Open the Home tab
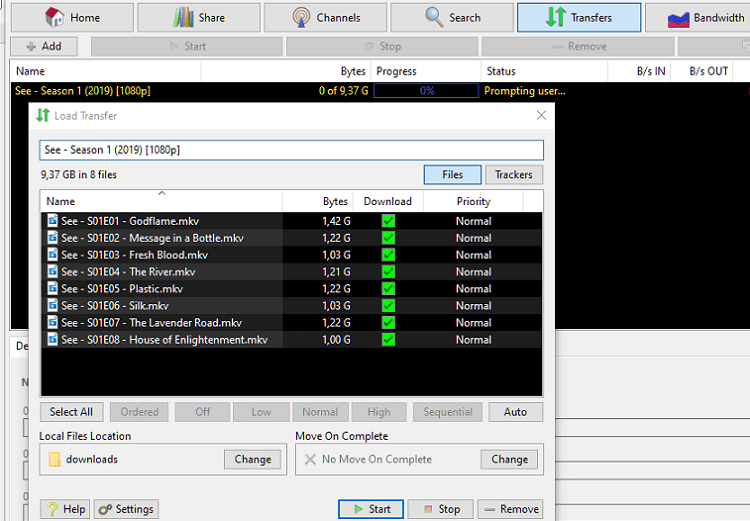The width and height of the screenshot is (750, 521). tap(72, 18)
